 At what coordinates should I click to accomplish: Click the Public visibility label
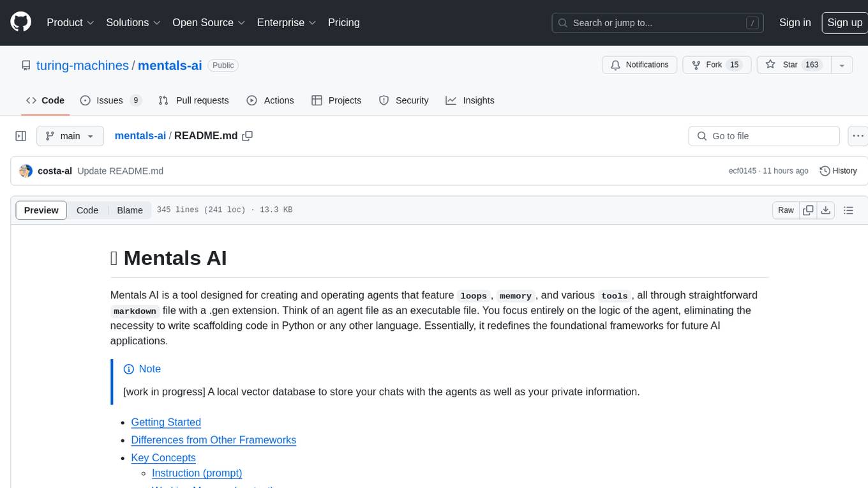pos(223,65)
